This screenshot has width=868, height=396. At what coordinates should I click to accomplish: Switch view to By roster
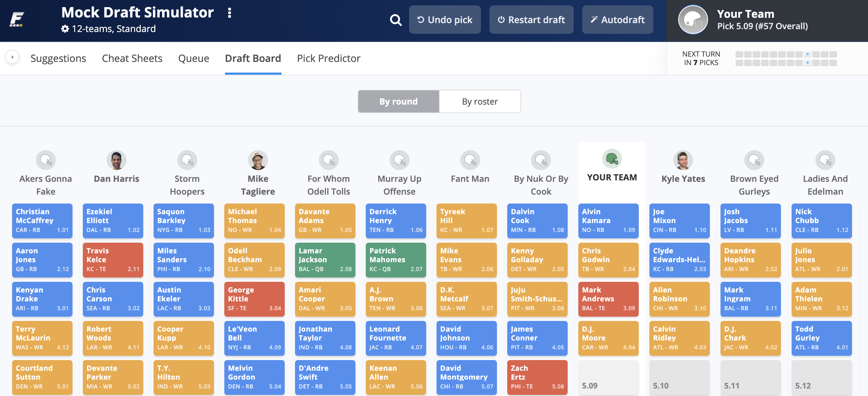point(480,102)
